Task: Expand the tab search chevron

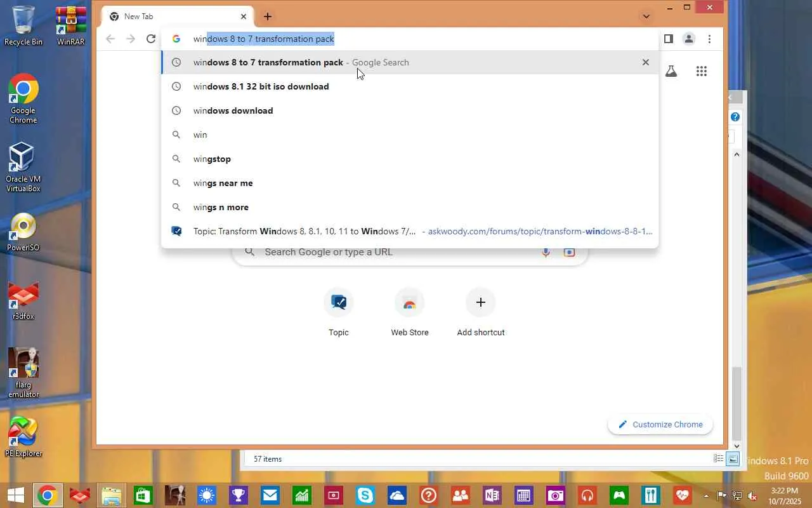Action: click(x=646, y=17)
